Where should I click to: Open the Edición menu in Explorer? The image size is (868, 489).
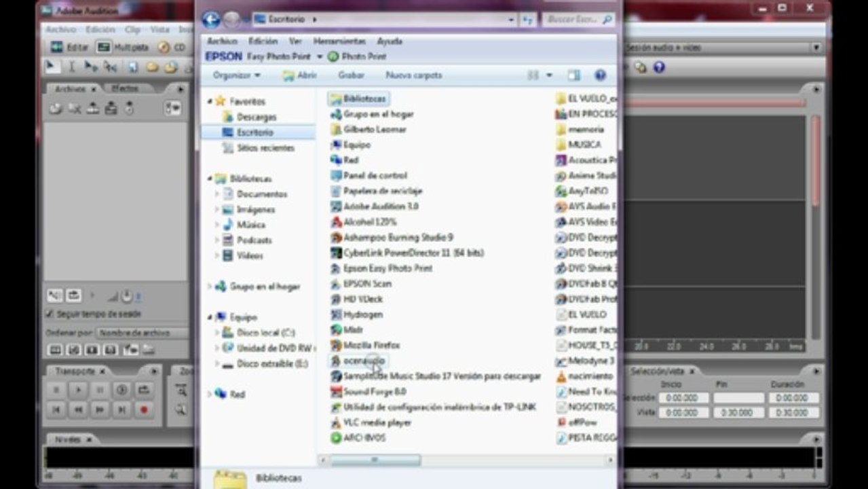coord(263,41)
